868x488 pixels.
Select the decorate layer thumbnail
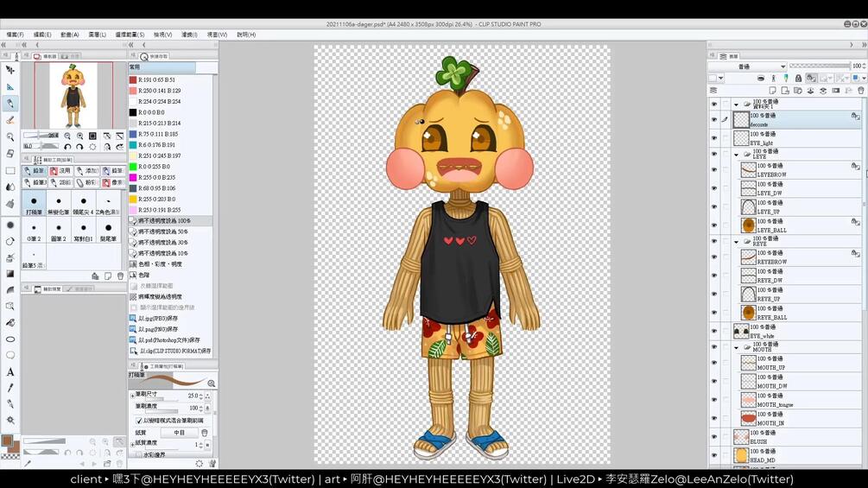pyautogui.click(x=741, y=119)
